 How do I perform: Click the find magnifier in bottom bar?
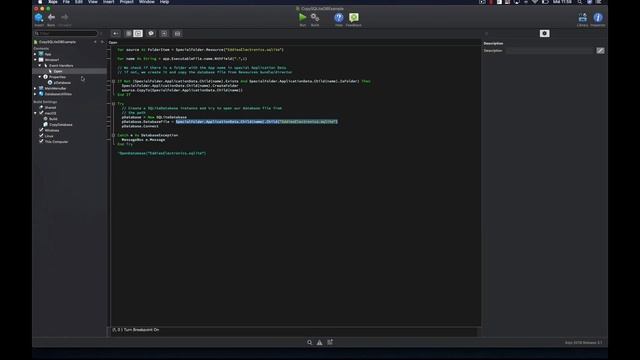pos(309,342)
